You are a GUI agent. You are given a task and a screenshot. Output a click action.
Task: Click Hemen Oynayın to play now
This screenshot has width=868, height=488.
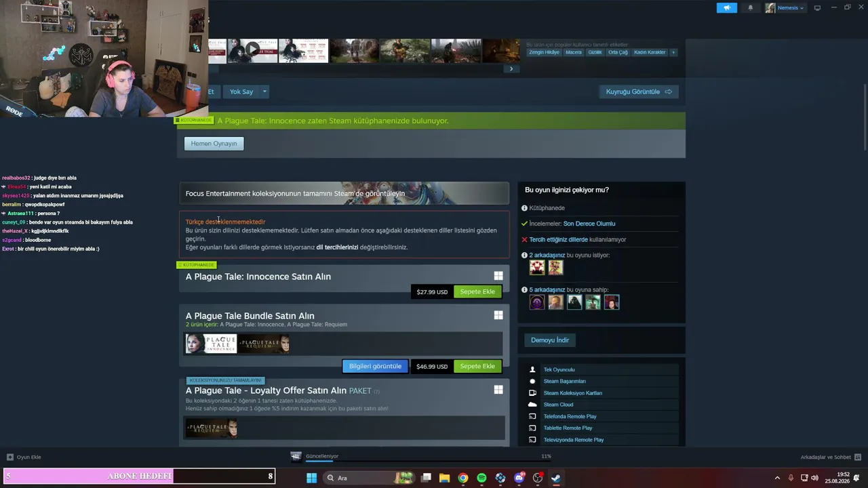point(214,144)
